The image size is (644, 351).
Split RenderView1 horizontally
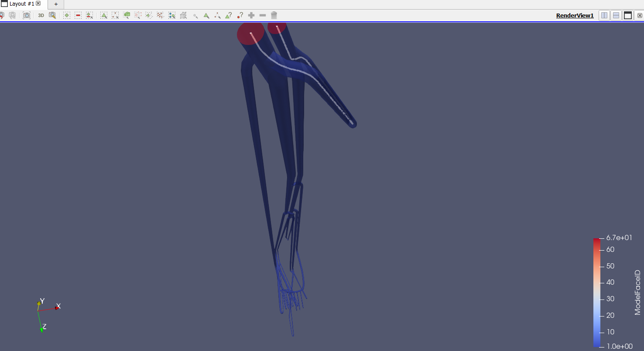click(x=604, y=15)
